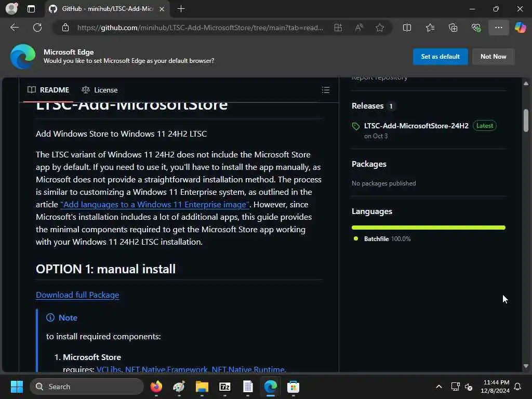This screenshot has height=399, width=532.
Task: Open a new browser tab
Action: [x=181, y=9]
